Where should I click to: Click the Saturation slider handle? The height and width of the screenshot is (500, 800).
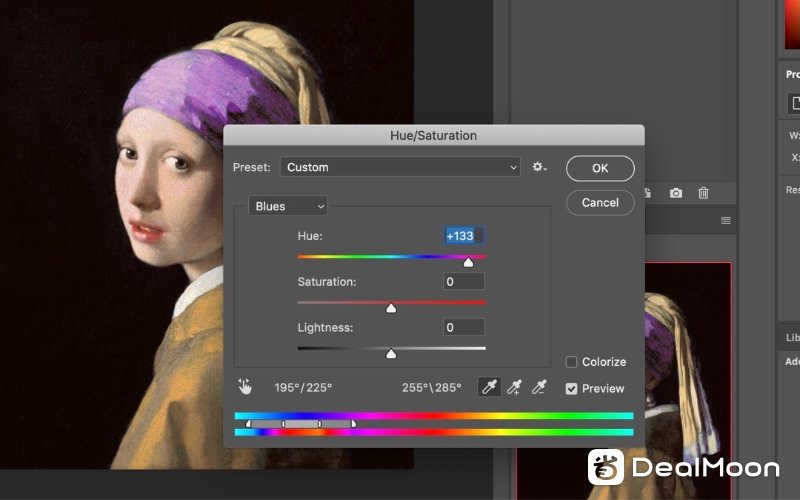pyautogui.click(x=391, y=308)
